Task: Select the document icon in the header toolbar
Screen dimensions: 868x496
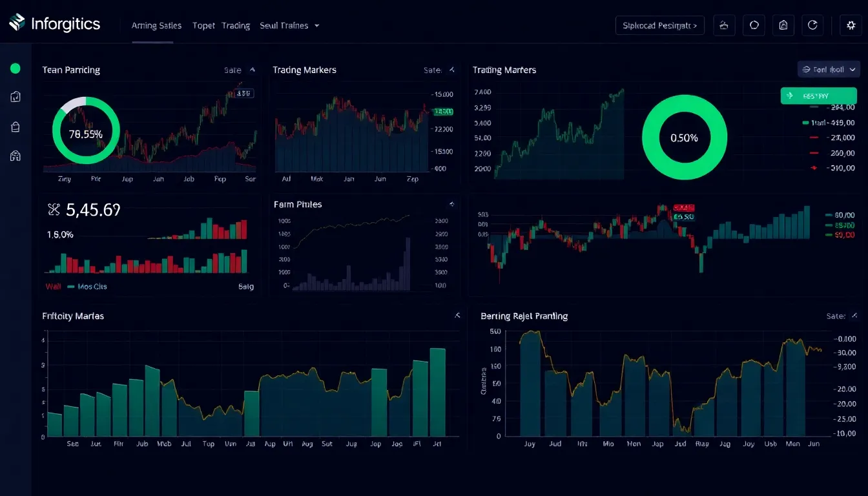Action: tap(783, 25)
